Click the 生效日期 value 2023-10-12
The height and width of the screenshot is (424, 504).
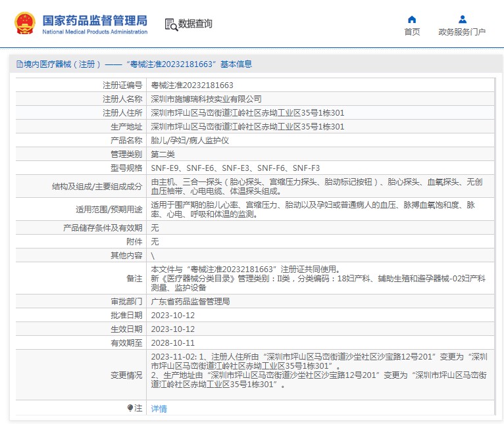coord(173,329)
